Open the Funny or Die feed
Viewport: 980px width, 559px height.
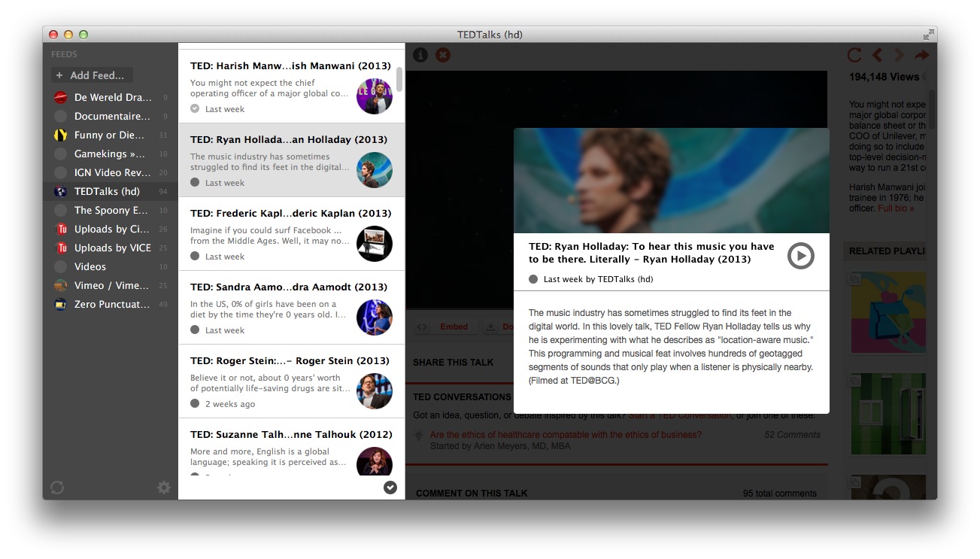click(111, 135)
